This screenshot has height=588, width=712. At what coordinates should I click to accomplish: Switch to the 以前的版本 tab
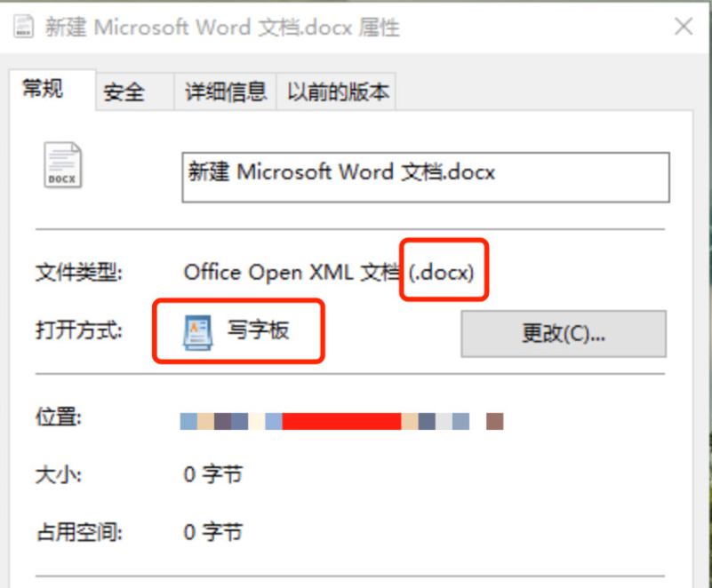click(336, 92)
